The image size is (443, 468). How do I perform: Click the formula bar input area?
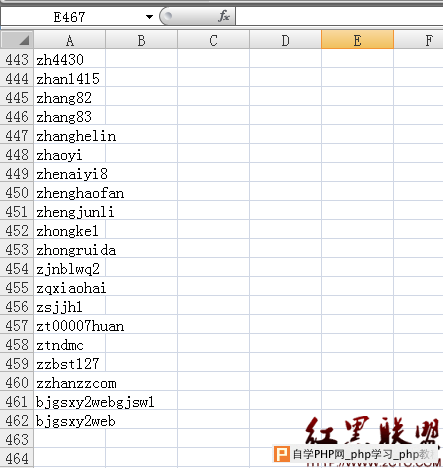[339, 16]
